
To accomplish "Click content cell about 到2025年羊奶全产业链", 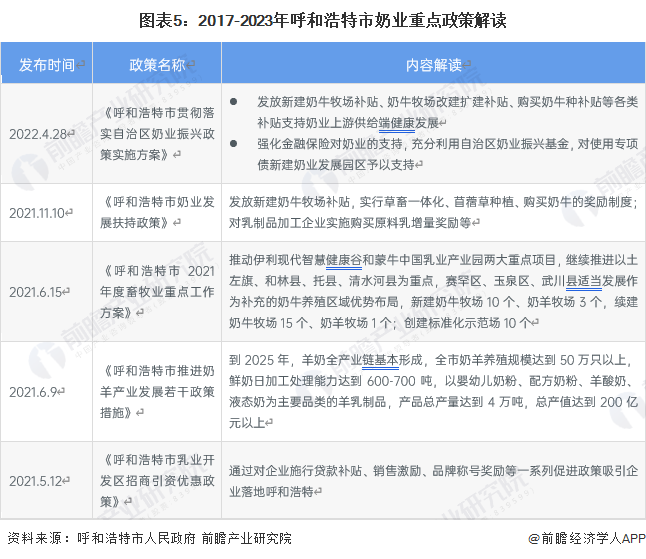I will (433, 391).
